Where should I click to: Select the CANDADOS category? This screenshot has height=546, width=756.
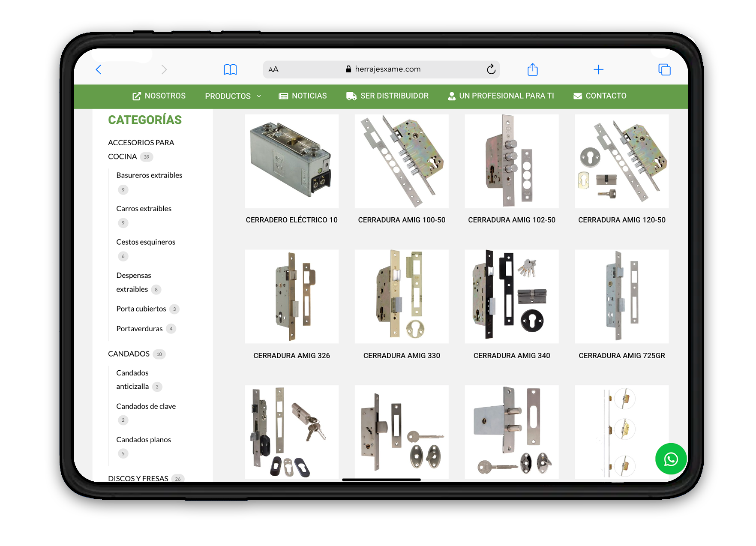tap(129, 354)
